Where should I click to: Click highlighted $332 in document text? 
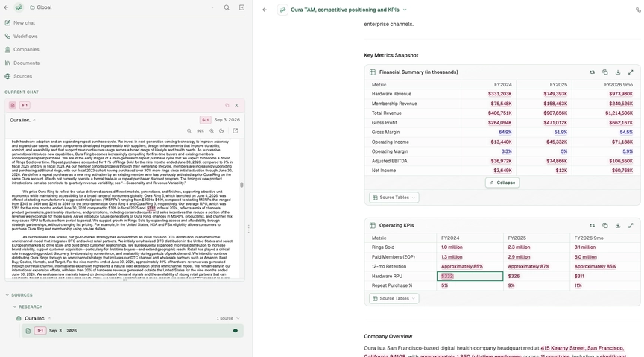(151, 208)
